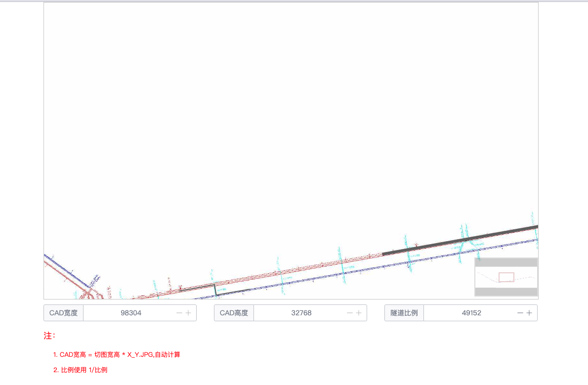Increase the CAD高度 value with plus

tap(359, 313)
